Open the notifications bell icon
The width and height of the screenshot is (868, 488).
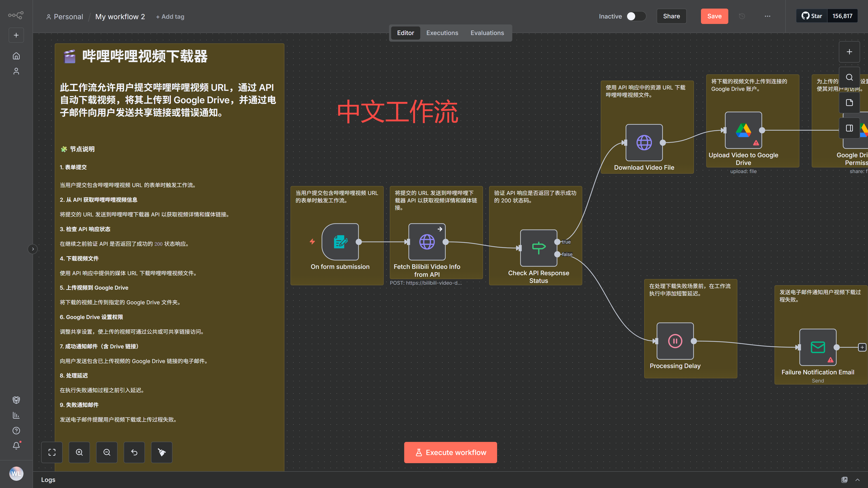click(x=16, y=446)
